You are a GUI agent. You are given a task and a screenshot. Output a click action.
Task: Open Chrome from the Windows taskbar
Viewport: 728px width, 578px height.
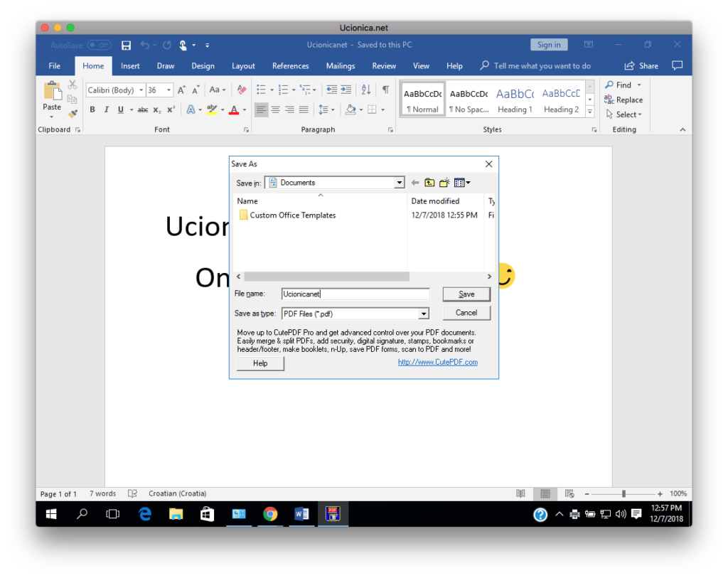[269, 514]
